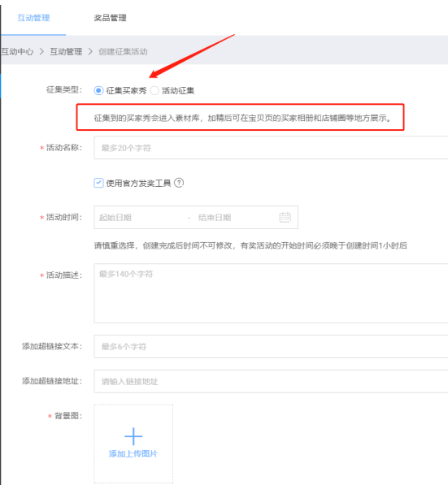Focus the 活动名称 input field
This screenshot has width=448, height=498.
click(271, 148)
